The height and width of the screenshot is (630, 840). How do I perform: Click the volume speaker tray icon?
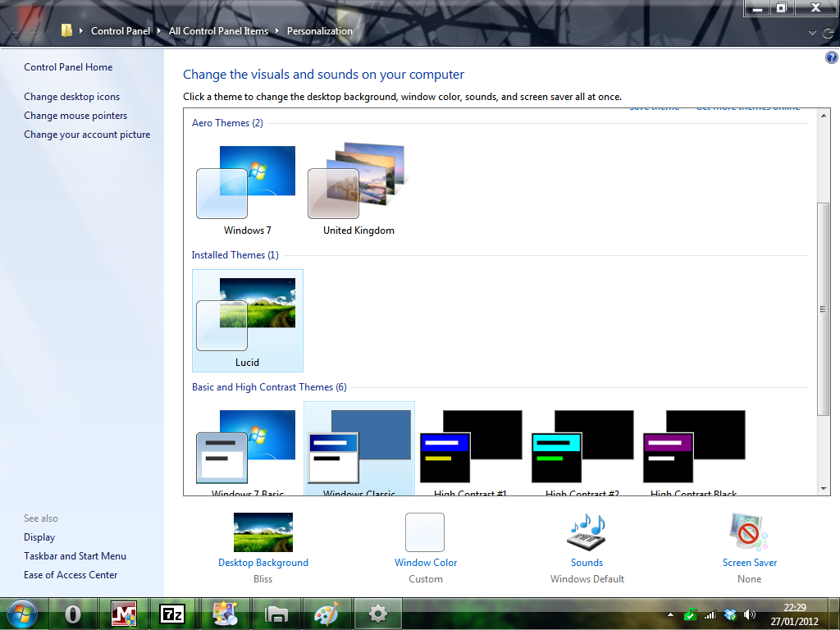click(750, 615)
